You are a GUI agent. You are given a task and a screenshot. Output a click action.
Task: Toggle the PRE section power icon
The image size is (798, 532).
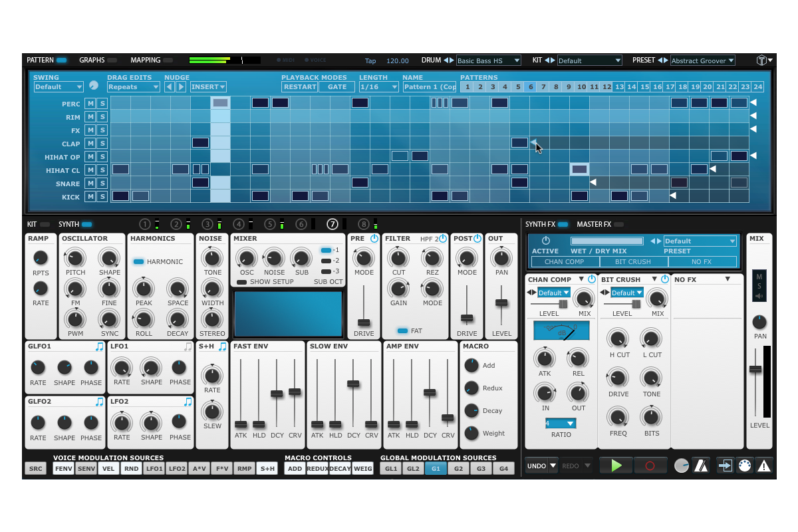tap(374, 238)
